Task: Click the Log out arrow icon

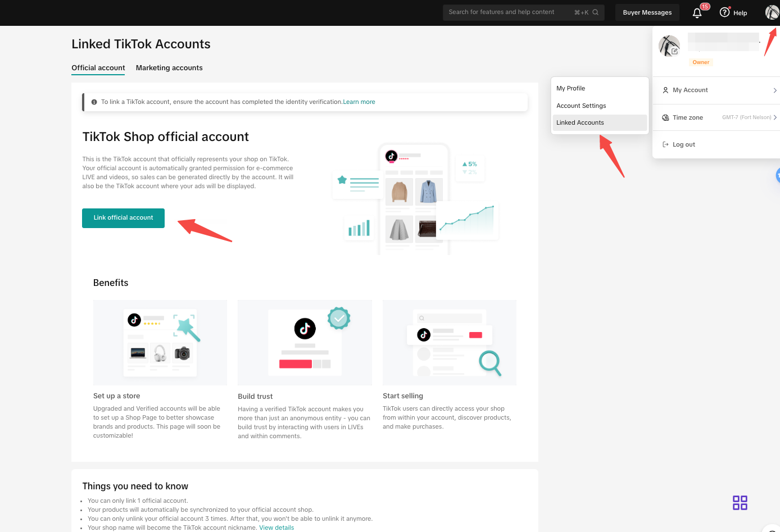Action: point(665,144)
